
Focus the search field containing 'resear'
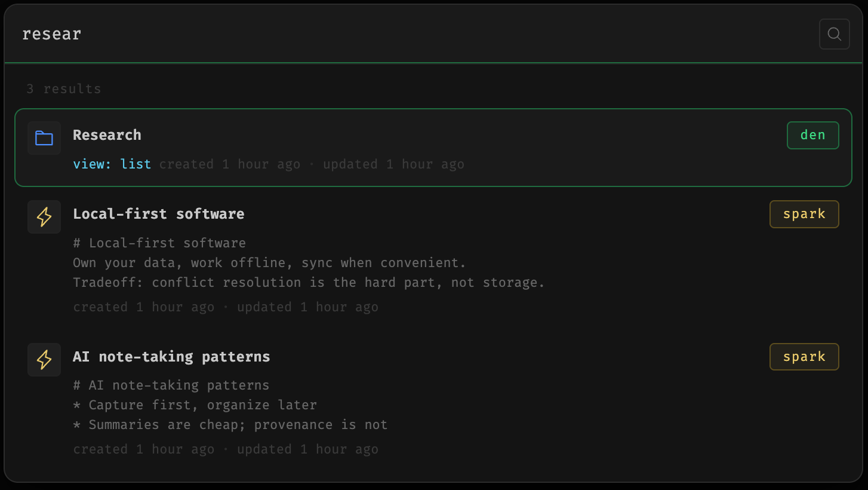412,34
